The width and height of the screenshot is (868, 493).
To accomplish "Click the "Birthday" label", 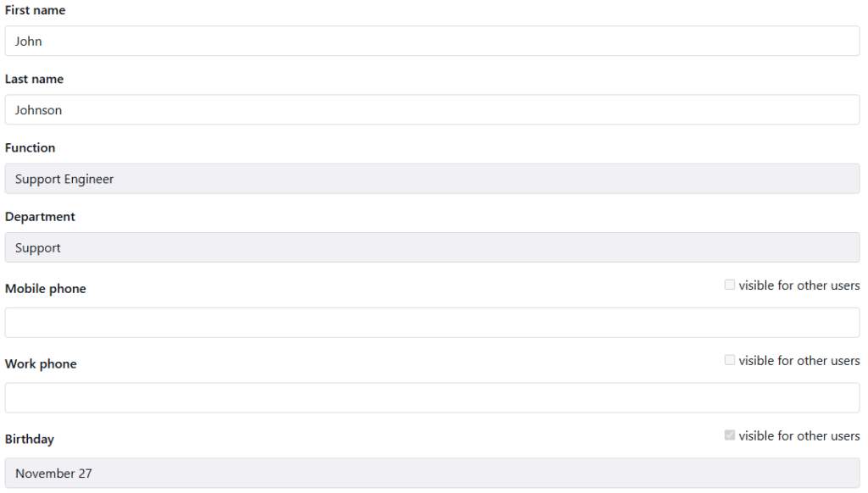I will [30, 440].
